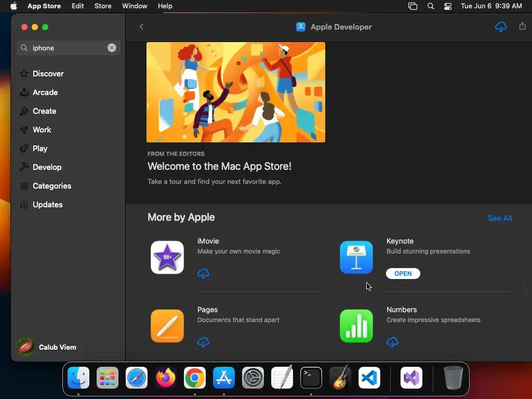Launch Firefox from the Dock
This screenshot has height=399, width=532.
coord(166,378)
